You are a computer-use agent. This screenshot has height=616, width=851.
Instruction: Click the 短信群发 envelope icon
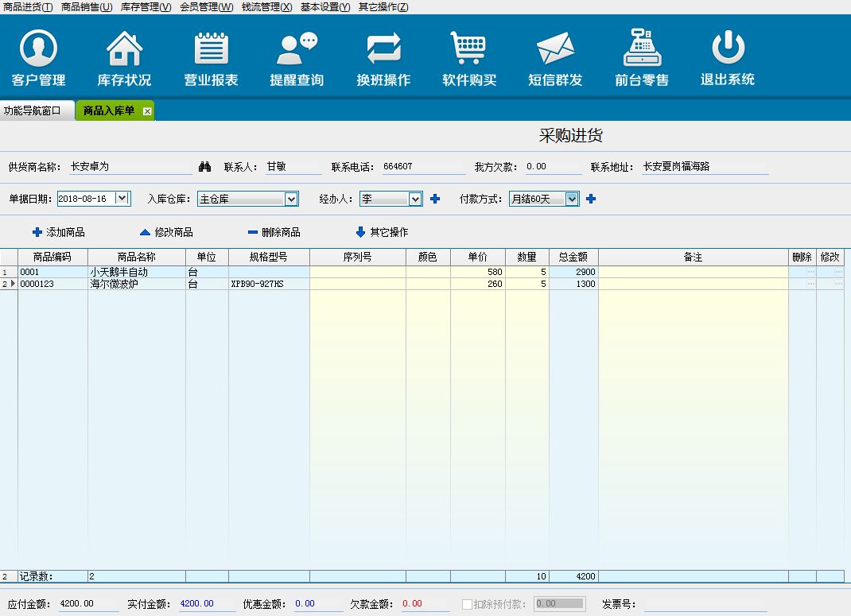[555, 49]
